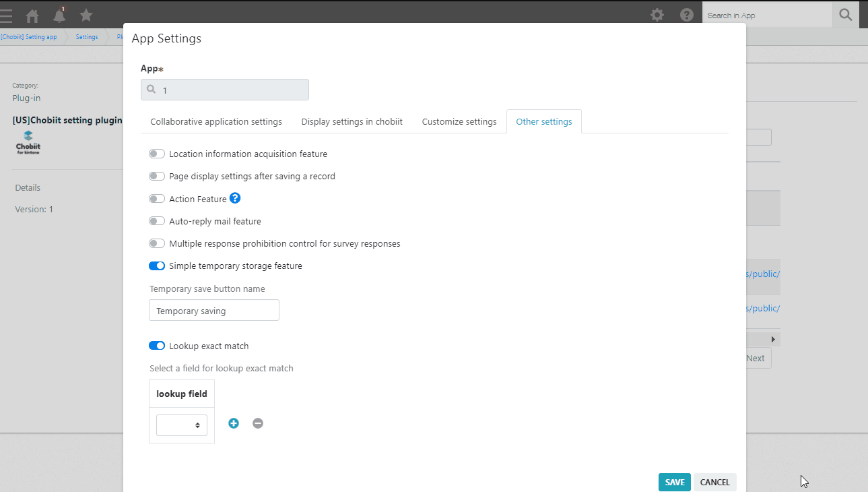Turn on the Action Feature toggle
Image resolution: width=868 pixels, height=492 pixels.
(x=157, y=199)
